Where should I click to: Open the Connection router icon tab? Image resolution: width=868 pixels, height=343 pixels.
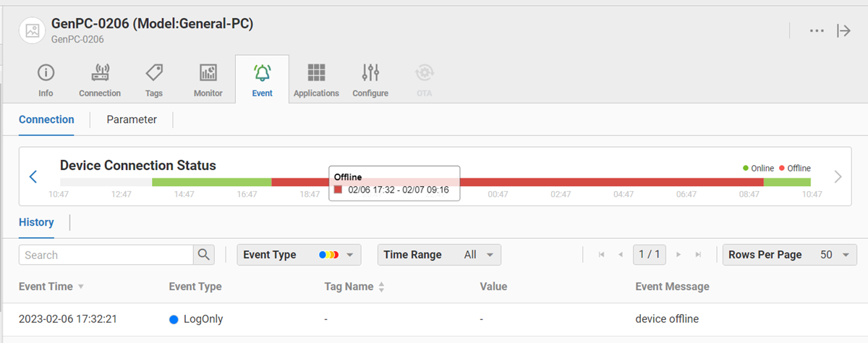(x=100, y=74)
